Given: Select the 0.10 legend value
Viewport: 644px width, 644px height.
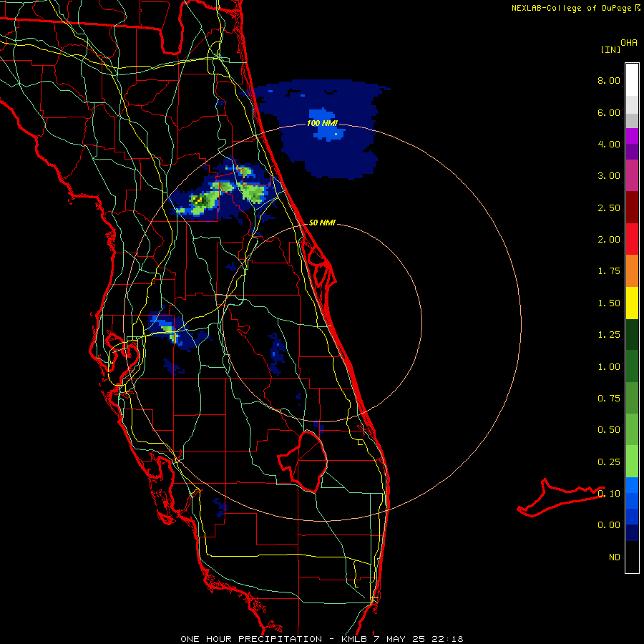Looking at the screenshot, I should point(609,494).
